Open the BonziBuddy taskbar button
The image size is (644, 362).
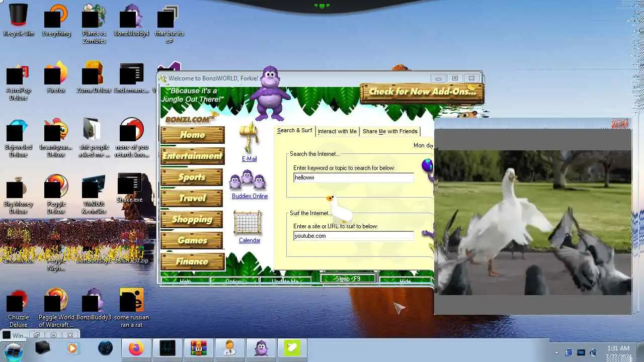pos(261,348)
